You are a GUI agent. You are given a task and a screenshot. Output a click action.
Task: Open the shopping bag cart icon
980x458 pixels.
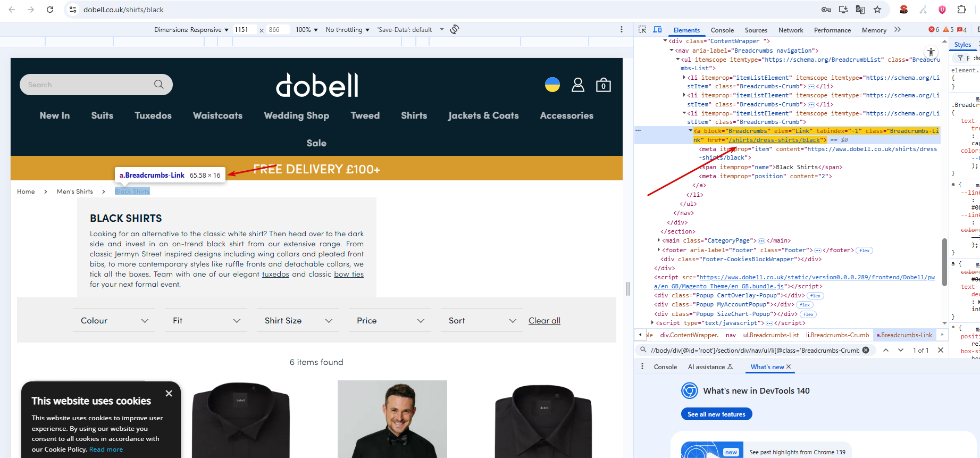point(604,85)
